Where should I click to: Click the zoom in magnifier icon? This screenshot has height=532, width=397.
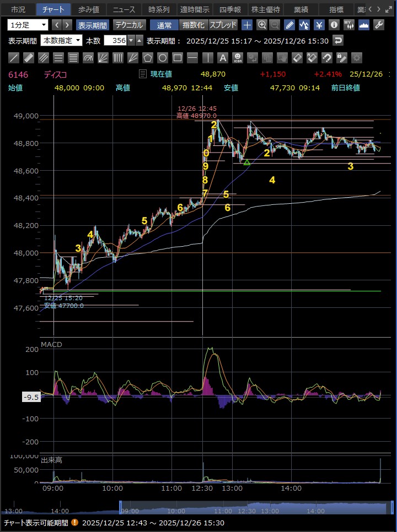pos(262,25)
